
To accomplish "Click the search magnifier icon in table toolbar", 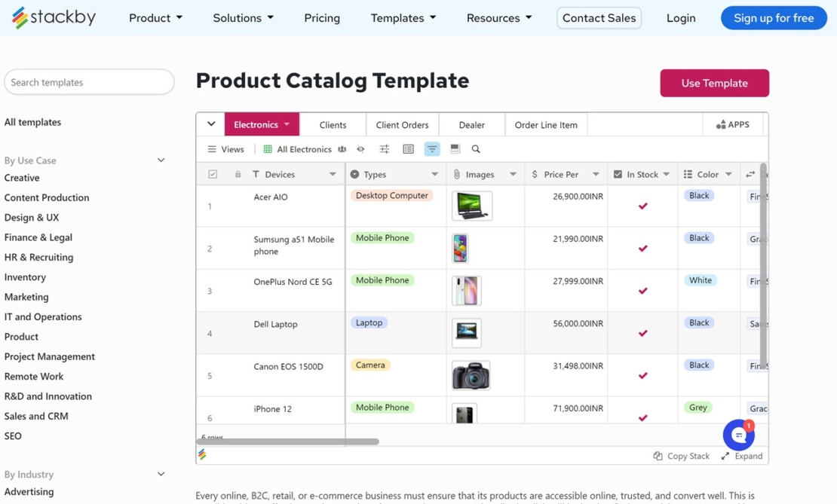I will click(476, 149).
